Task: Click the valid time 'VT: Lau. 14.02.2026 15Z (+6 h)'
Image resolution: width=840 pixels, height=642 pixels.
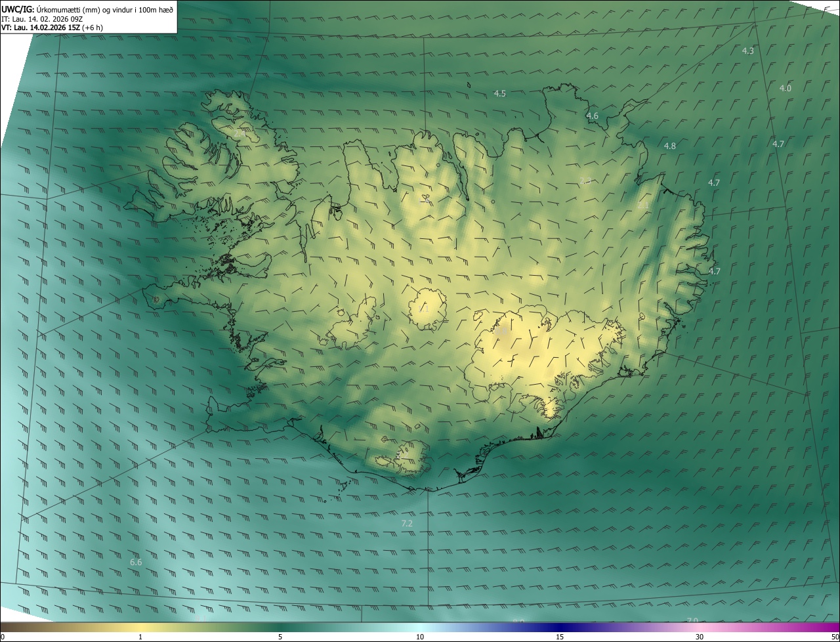Action: [52, 28]
